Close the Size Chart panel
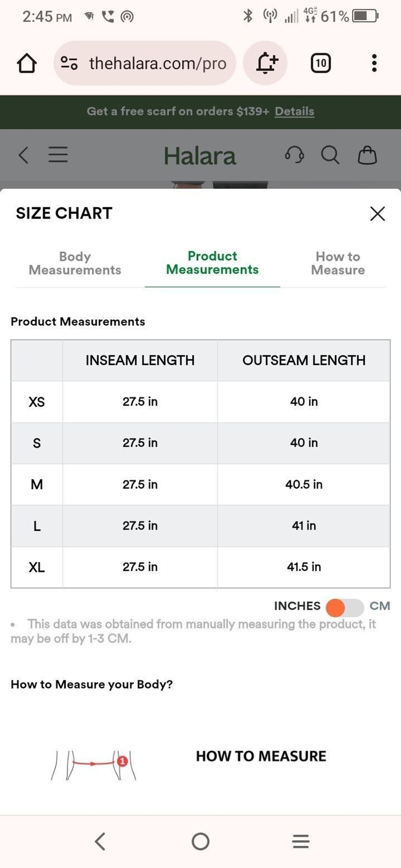 pos(378,214)
